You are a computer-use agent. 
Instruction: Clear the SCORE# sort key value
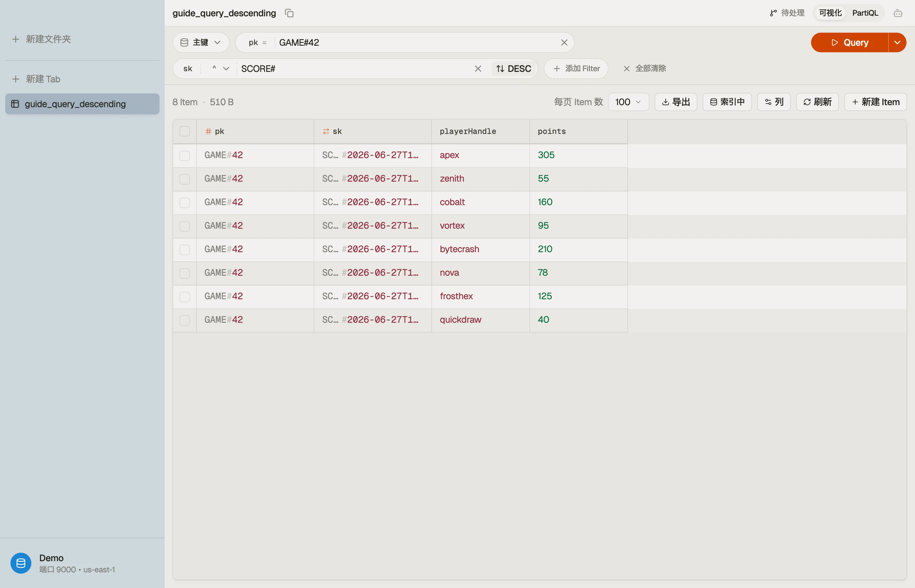coord(478,69)
